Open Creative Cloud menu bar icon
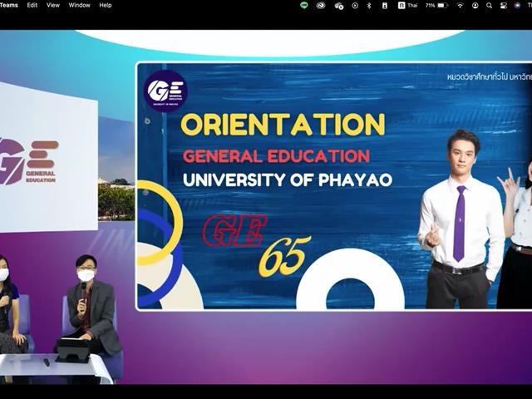 point(321,5)
